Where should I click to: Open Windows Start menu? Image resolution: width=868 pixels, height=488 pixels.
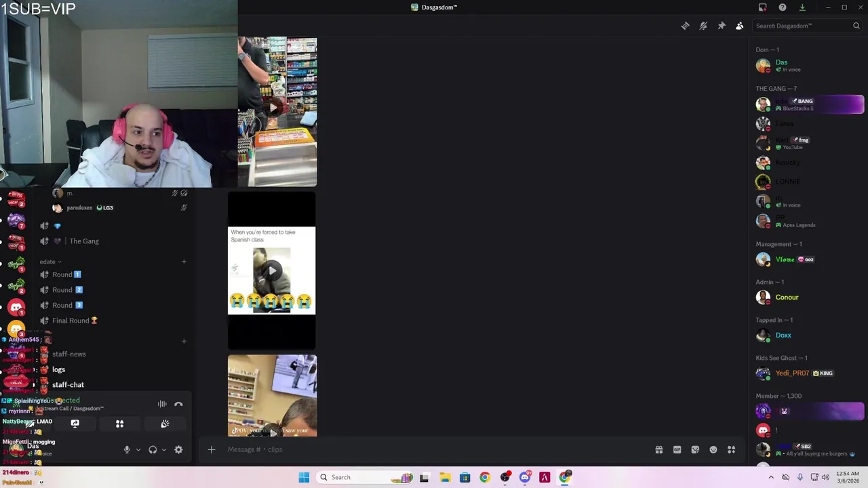tap(304, 477)
